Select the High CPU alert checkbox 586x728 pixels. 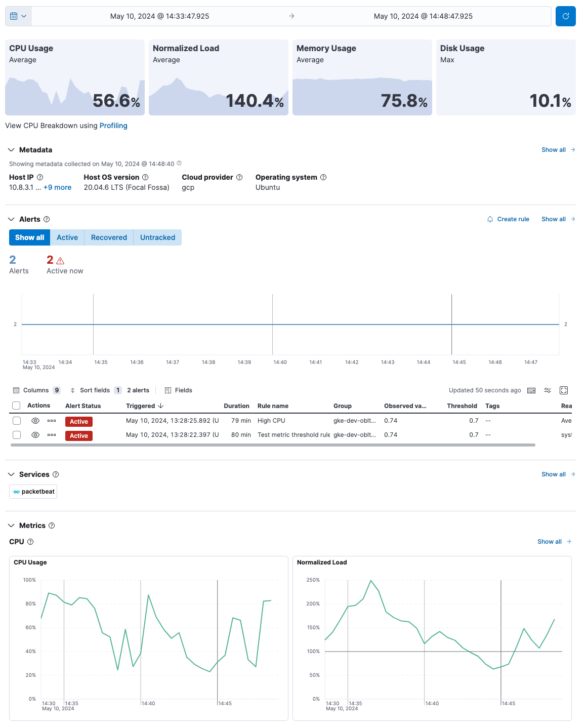[17, 421]
